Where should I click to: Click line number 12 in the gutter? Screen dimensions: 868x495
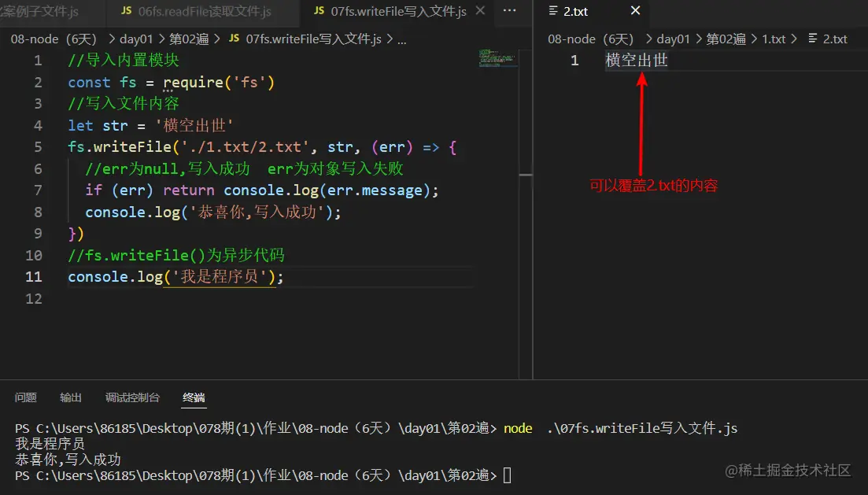coord(33,298)
